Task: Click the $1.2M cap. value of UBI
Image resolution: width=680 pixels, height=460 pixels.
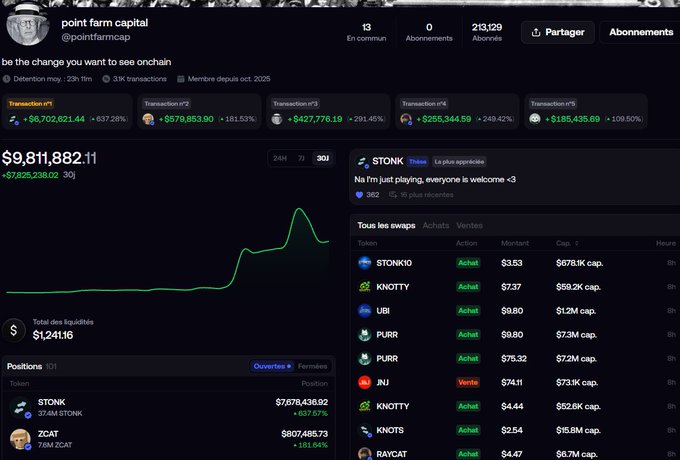Action: click(576, 311)
